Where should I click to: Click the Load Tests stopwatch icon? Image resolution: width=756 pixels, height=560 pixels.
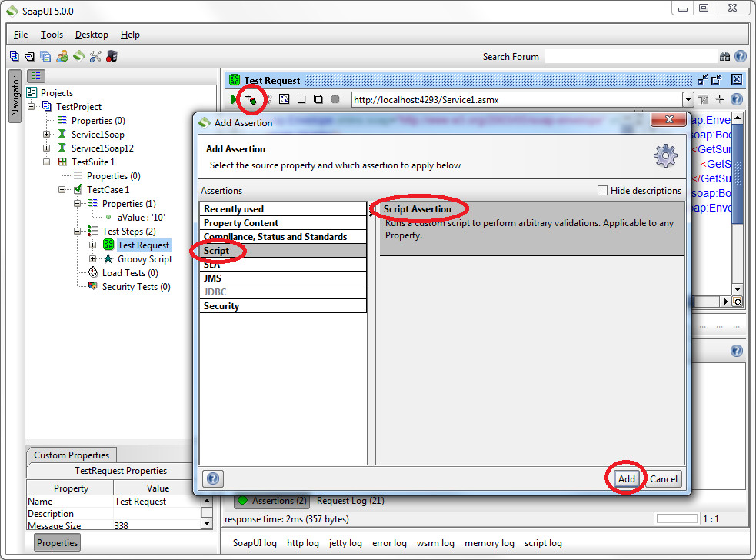click(x=93, y=272)
